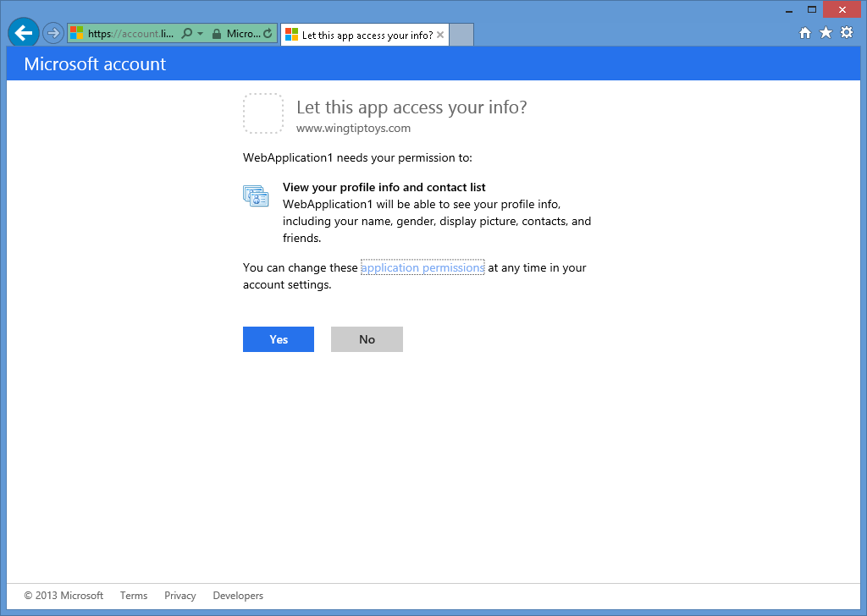Click the Yes button to grant access

click(x=279, y=338)
